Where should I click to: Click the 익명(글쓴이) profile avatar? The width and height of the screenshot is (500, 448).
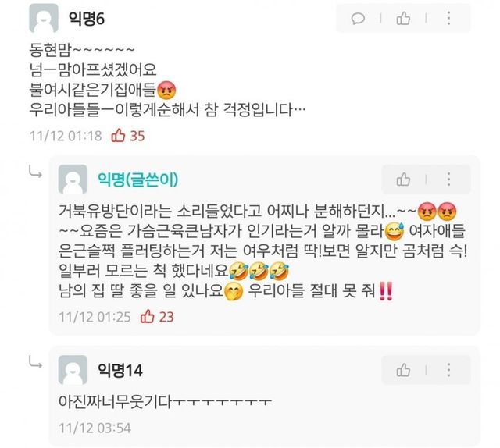(73, 179)
